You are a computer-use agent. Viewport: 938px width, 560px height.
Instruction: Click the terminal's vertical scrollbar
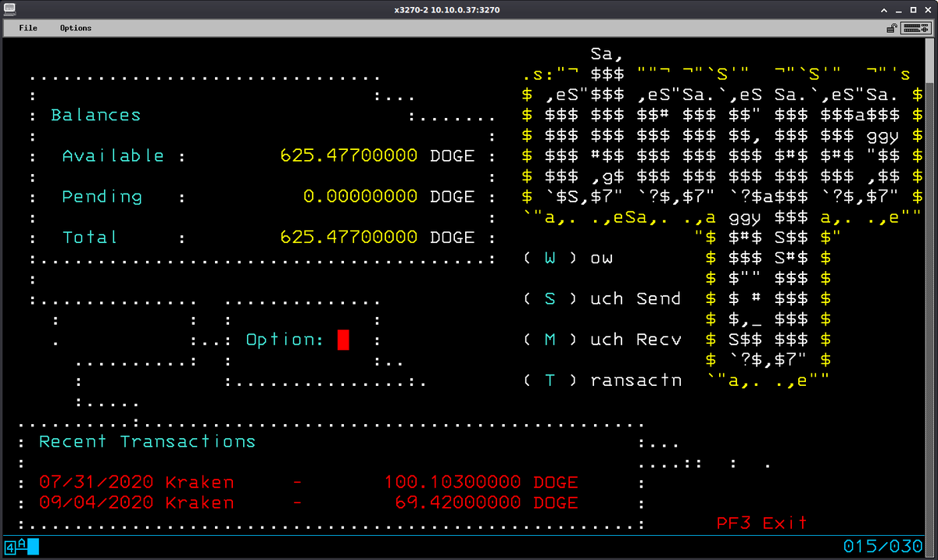[929, 297]
